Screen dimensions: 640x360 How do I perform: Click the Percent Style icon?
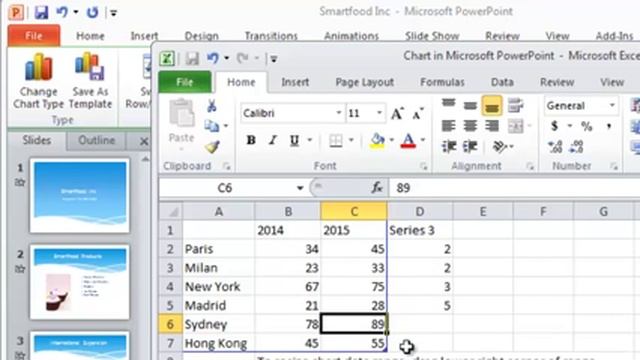pyautogui.click(x=587, y=126)
